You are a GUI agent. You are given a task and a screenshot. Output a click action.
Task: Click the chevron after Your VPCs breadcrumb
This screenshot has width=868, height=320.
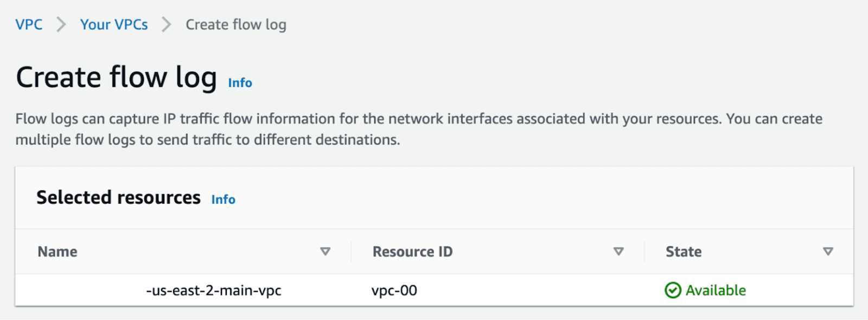point(166,25)
